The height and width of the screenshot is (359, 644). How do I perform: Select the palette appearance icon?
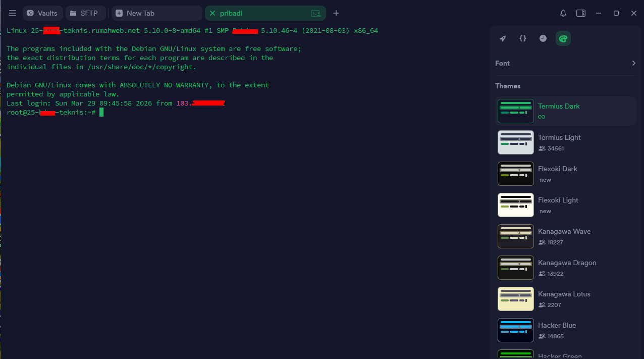coord(563,38)
